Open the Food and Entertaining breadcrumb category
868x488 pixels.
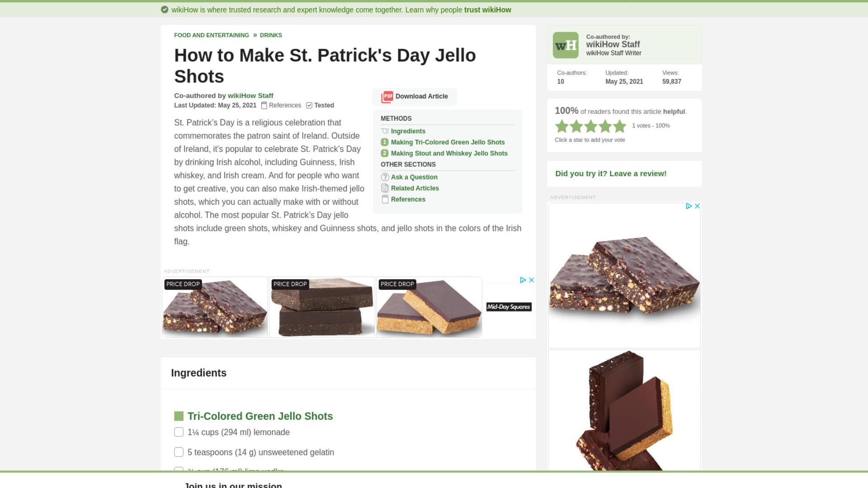click(x=212, y=35)
